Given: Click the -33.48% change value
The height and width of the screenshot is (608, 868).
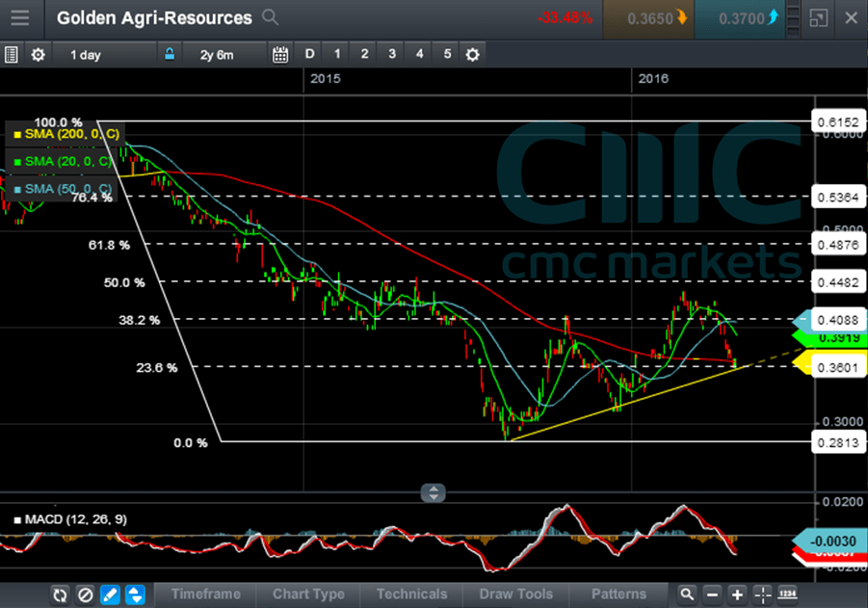Looking at the screenshot, I should point(565,18).
